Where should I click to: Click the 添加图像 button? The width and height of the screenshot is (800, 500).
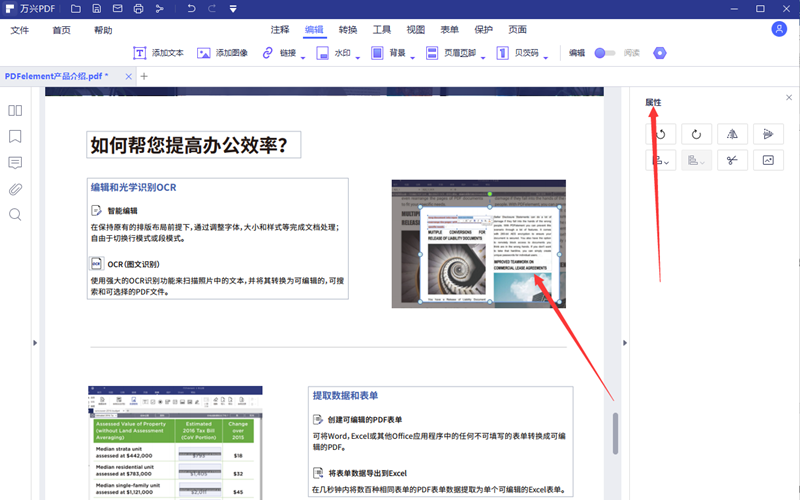223,53
